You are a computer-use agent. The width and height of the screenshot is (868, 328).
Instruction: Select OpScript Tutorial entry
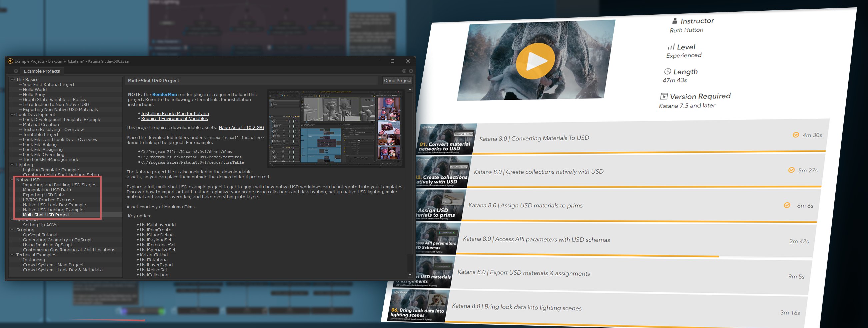point(40,235)
